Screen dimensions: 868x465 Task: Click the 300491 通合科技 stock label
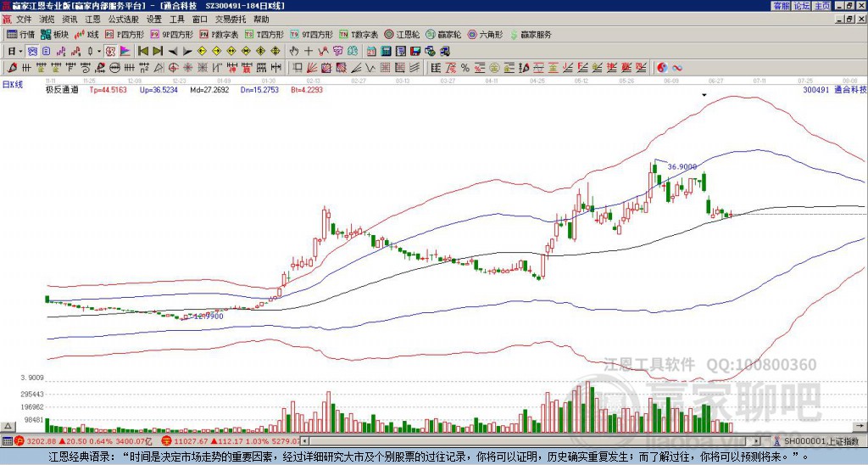tap(834, 89)
